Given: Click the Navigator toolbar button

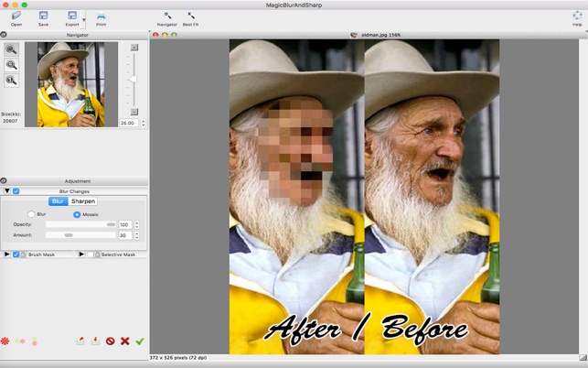Looking at the screenshot, I should tap(166, 16).
